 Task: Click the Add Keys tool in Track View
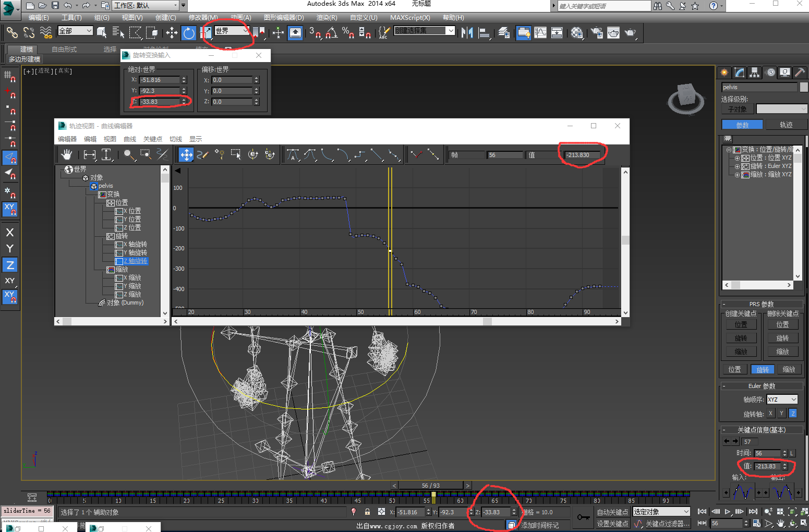point(220,154)
